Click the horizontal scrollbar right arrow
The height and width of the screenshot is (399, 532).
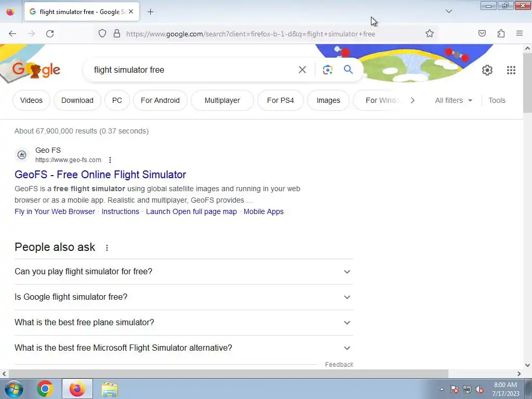(x=519, y=374)
